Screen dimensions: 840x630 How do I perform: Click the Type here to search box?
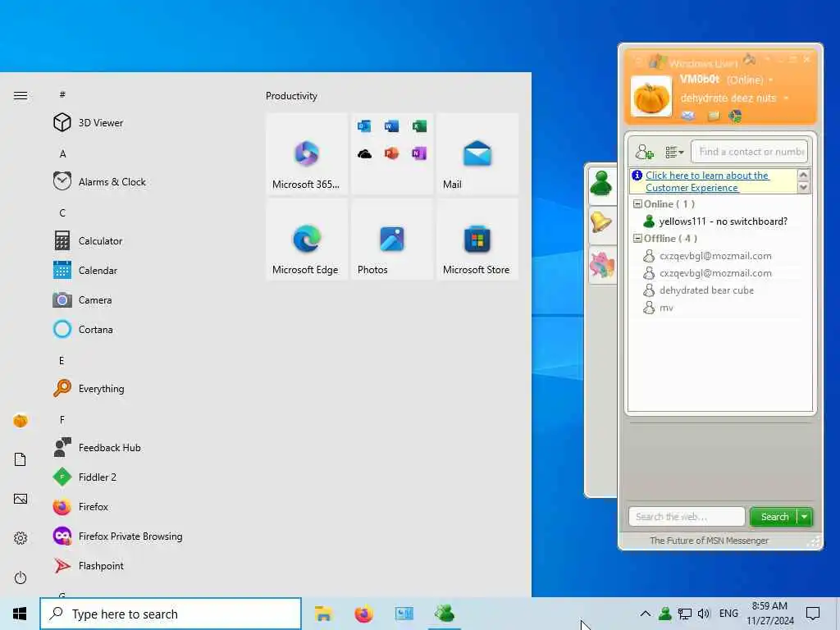click(x=171, y=614)
